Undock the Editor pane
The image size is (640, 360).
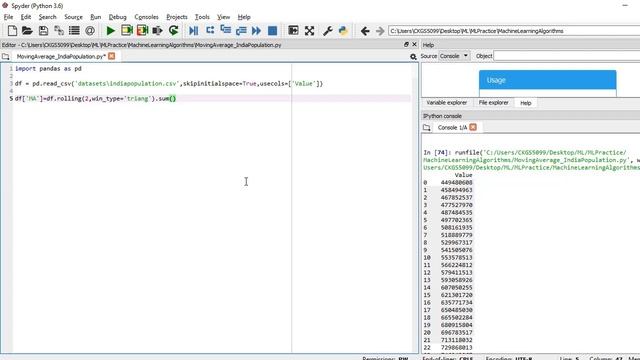click(x=406, y=44)
